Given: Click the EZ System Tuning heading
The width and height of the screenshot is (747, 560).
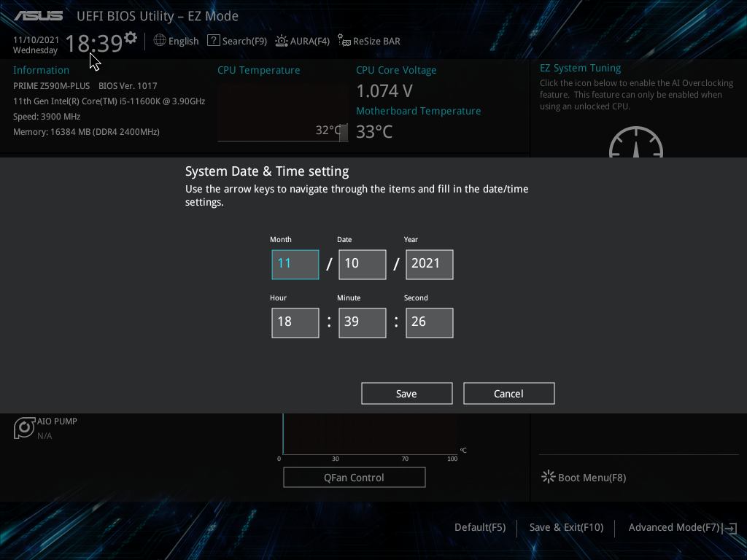Looking at the screenshot, I should [580, 68].
